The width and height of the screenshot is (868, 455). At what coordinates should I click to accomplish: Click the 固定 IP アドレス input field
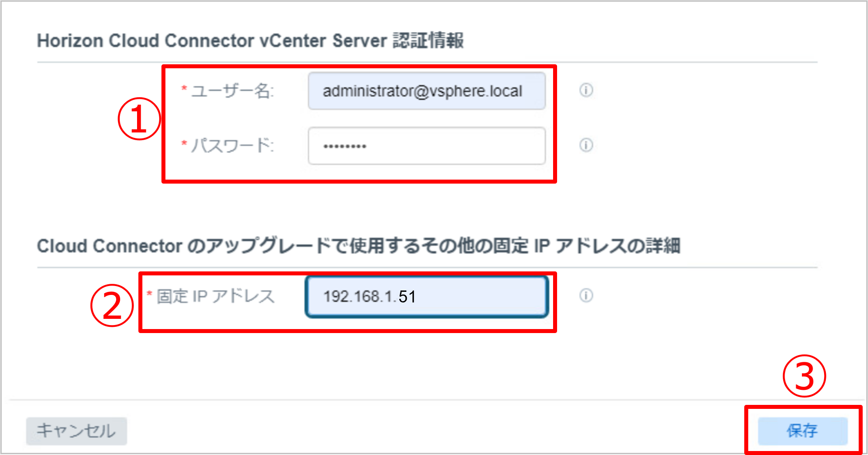[x=427, y=297]
